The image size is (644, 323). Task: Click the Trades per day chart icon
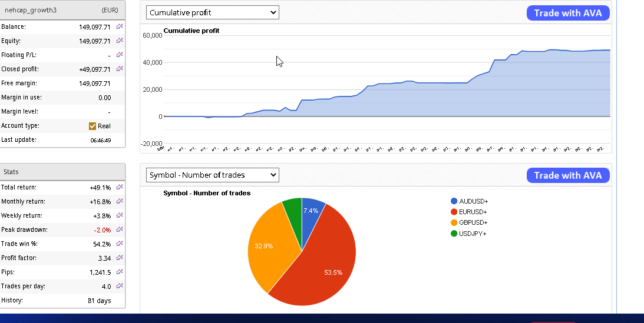point(120,286)
